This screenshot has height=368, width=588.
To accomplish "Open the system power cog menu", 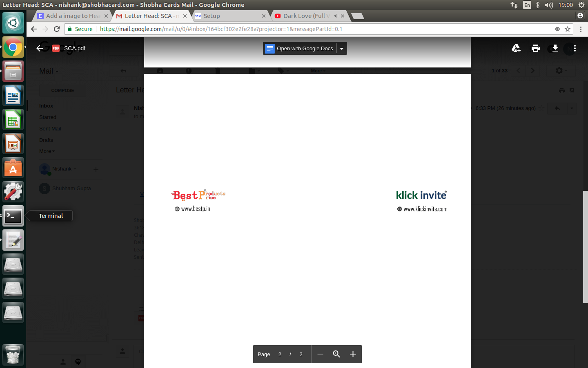I will coord(581,5).
